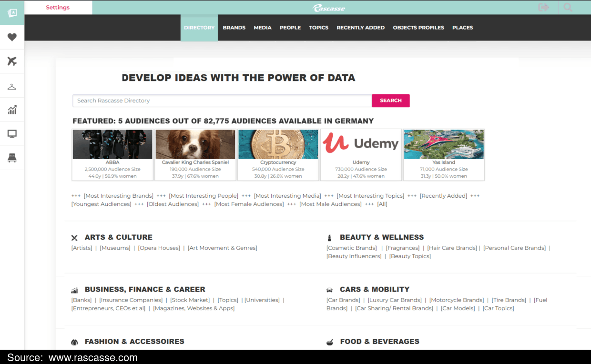Open the [Personal Care Brands] link

pyautogui.click(x=515, y=248)
